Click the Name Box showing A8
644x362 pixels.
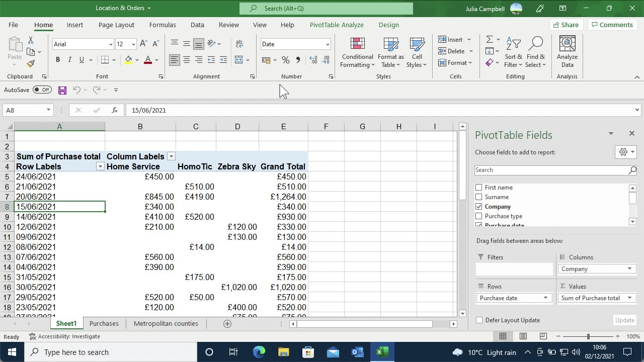point(23,110)
